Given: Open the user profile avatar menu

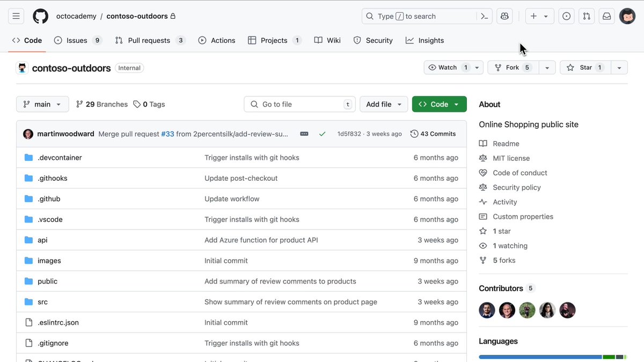Looking at the screenshot, I should point(627,16).
